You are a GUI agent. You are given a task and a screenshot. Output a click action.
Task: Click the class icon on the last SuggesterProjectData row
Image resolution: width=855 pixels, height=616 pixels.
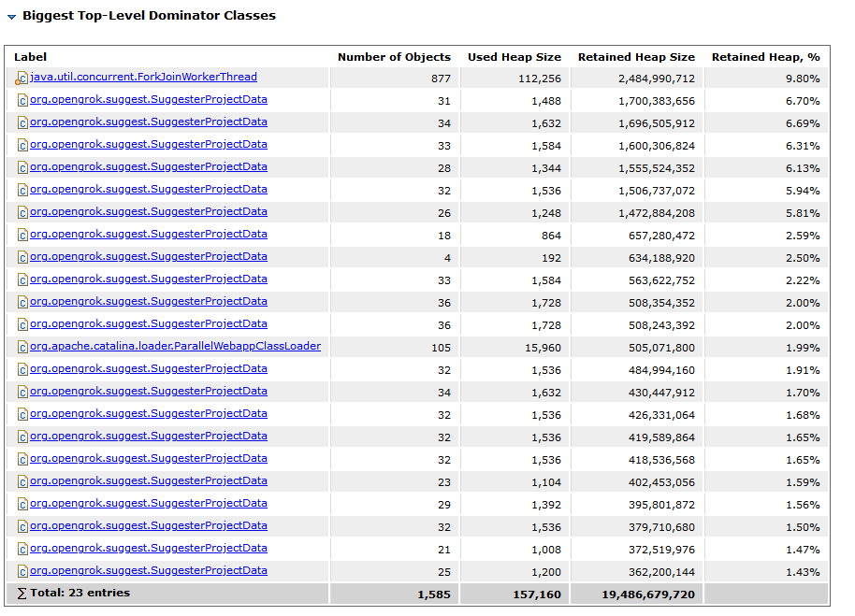(22, 570)
